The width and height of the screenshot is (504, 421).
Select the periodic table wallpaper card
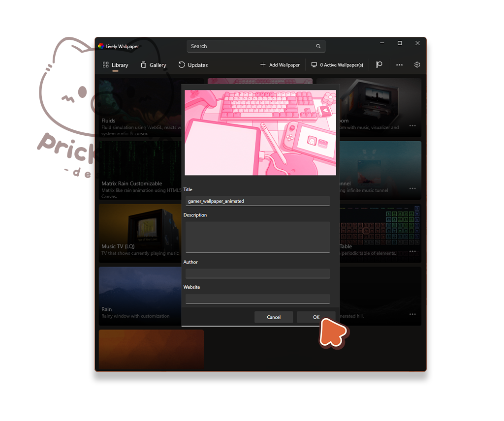380,234
